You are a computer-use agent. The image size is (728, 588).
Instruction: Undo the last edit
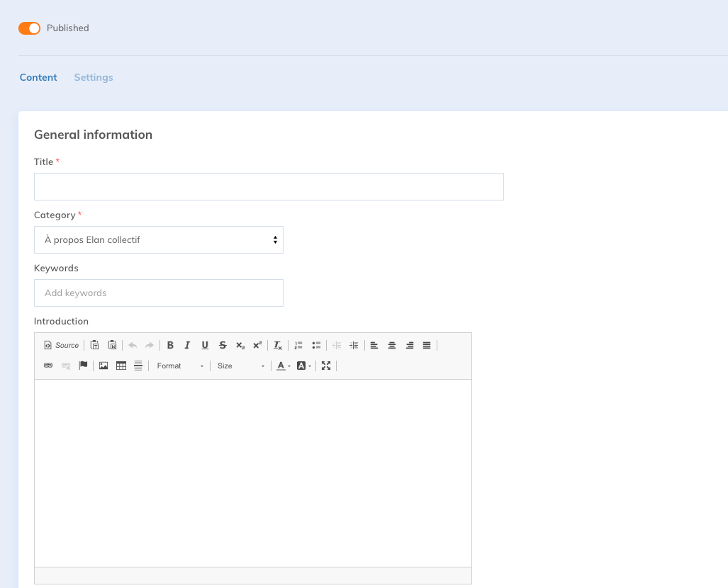133,345
